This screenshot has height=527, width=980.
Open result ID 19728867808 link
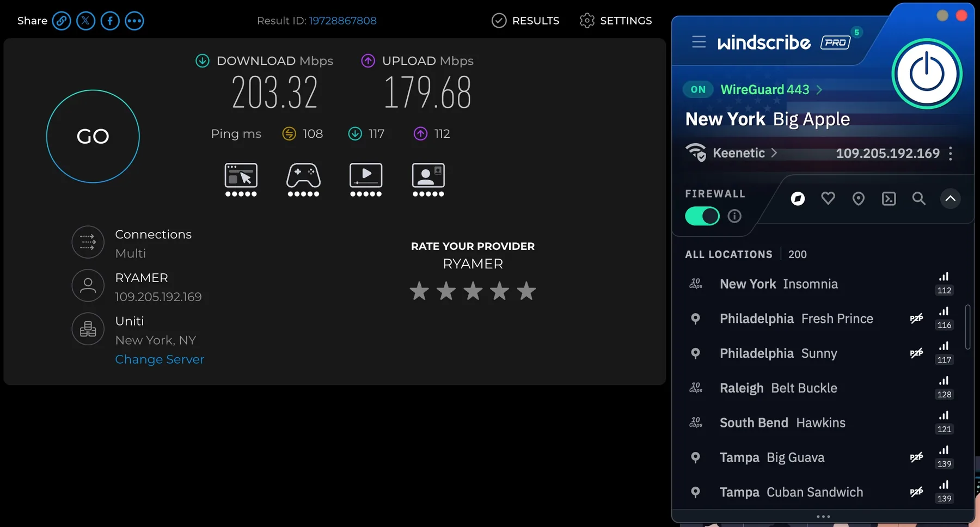click(343, 21)
